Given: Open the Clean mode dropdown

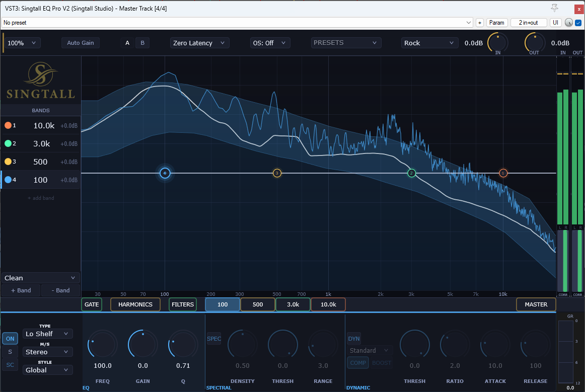Looking at the screenshot, I should click(x=40, y=278).
